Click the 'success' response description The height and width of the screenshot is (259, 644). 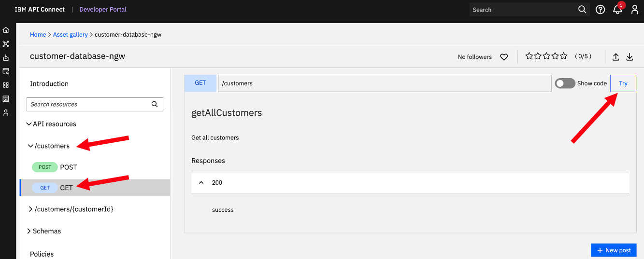pyautogui.click(x=223, y=210)
